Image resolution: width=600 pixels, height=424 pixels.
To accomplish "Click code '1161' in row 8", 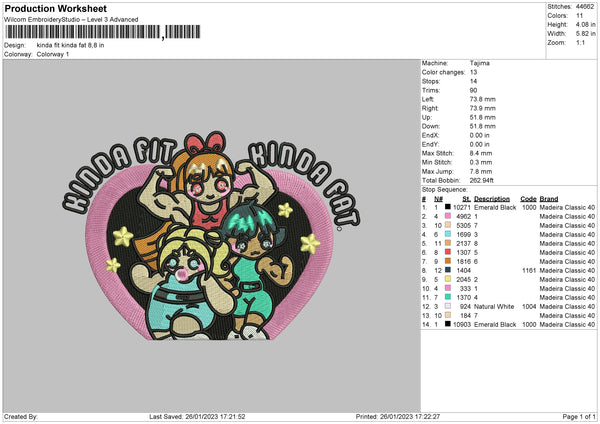I will [x=529, y=270].
